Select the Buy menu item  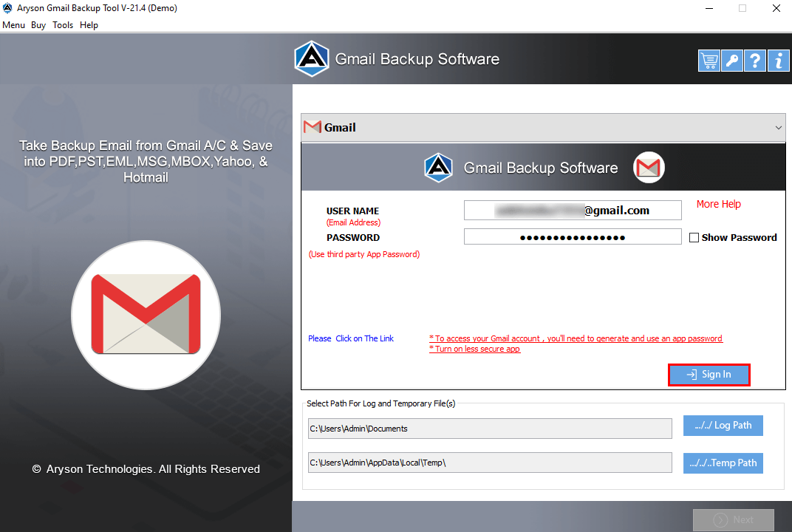pos(38,24)
